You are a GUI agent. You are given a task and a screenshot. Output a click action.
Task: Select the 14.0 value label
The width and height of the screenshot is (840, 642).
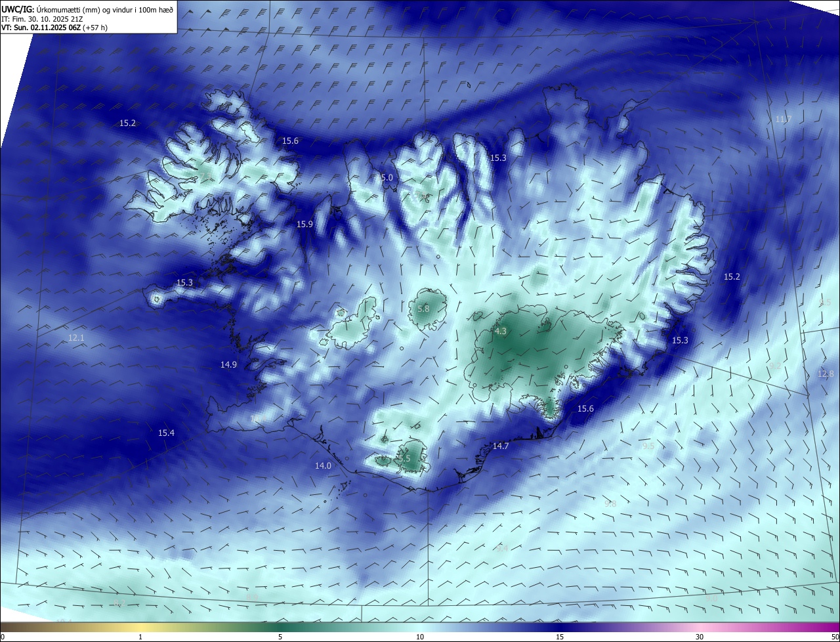(x=323, y=466)
